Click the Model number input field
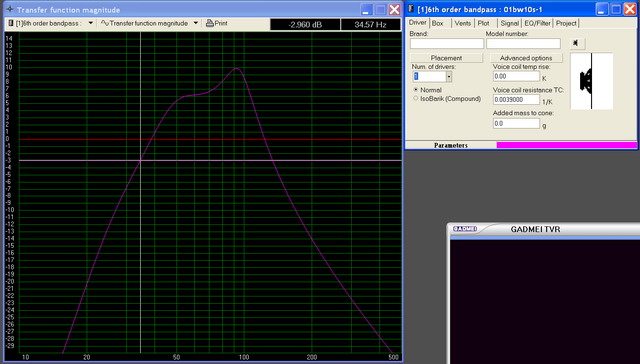 [x=523, y=44]
